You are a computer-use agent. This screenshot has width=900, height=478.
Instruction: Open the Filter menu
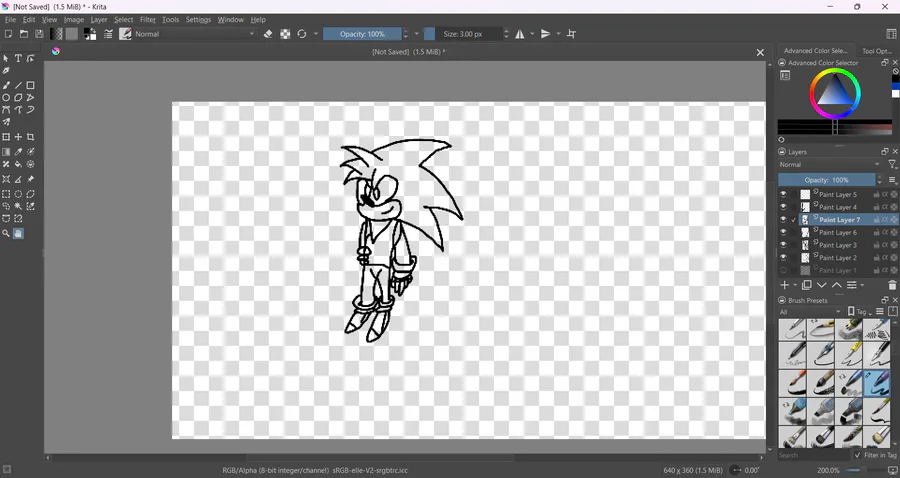(x=148, y=20)
